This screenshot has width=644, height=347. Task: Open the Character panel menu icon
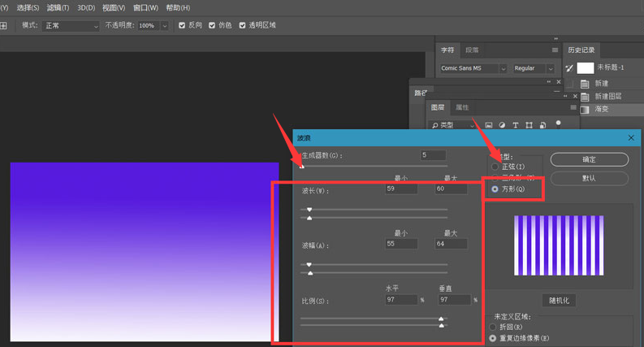click(x=555, y=50)
